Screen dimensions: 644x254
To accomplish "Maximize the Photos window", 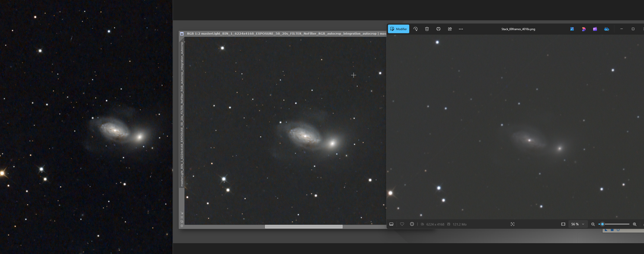I will point(633,29).
